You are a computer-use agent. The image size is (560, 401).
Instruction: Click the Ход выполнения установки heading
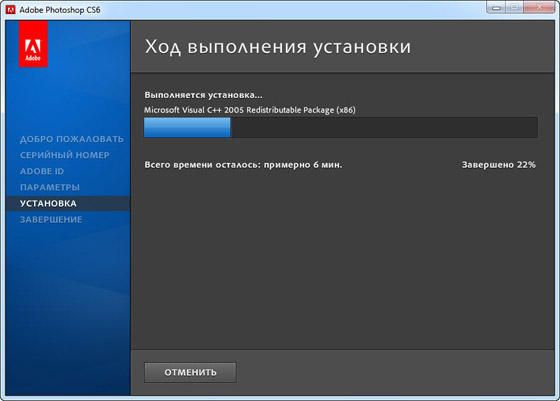[x=278, y=47]
